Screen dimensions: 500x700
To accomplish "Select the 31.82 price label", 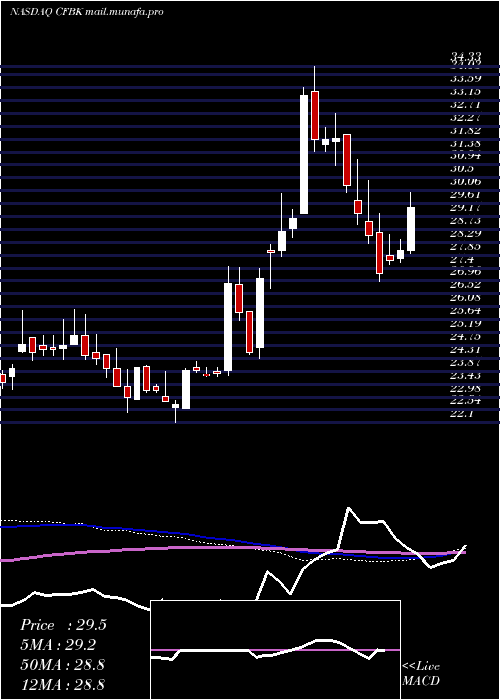I will [466, 130].
